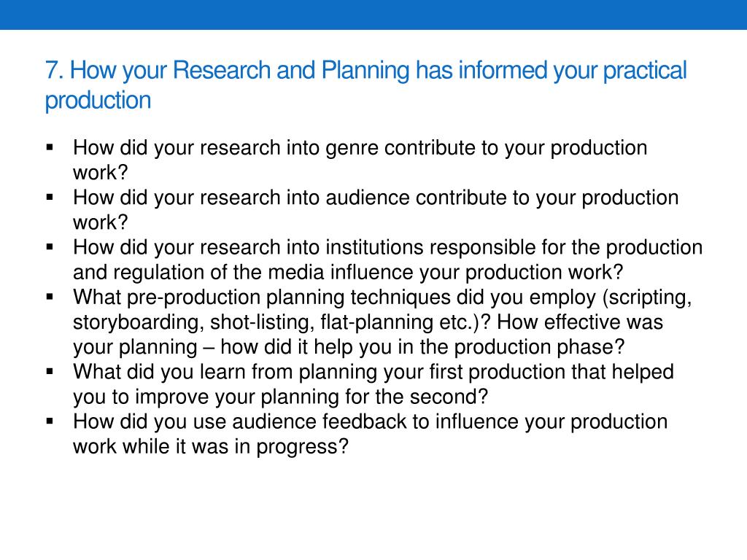
Task: Click the line about institutions responsible for the production
Action: coord(388,247)
